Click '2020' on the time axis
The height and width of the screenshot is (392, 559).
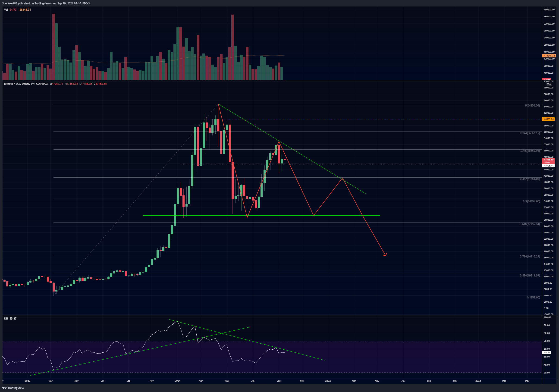tap(28, 381)
